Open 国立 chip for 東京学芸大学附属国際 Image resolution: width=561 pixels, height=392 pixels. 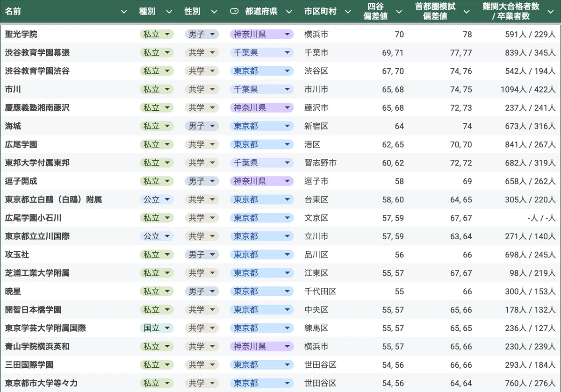157,328
